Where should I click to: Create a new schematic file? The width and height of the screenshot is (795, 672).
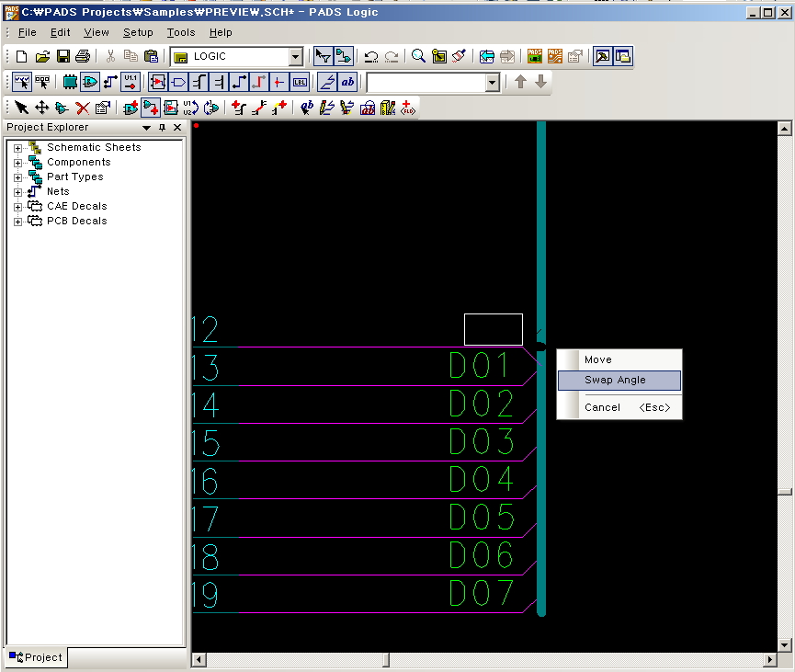pos(21,56)
